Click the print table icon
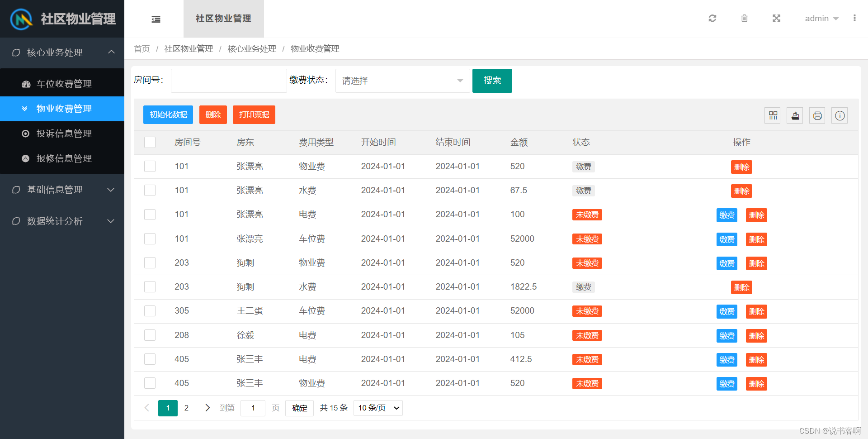 [x=817, y=116]
